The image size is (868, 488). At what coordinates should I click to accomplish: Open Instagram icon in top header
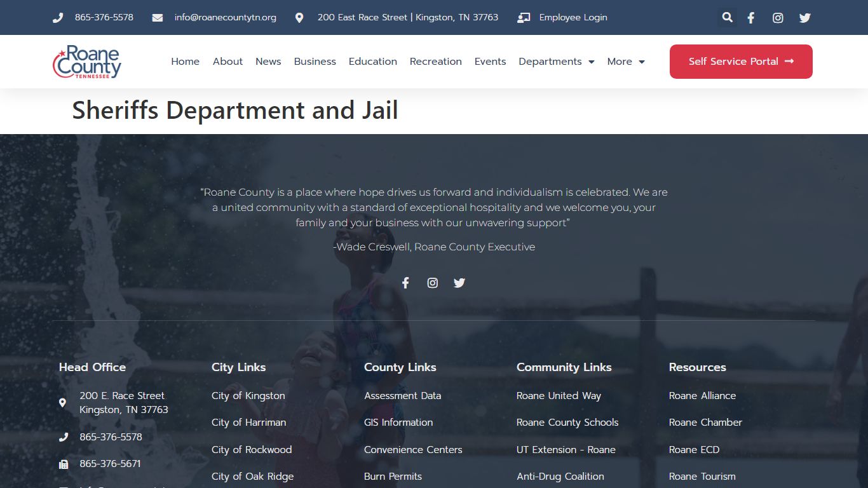pyautogui.click(x=778, y=18)
